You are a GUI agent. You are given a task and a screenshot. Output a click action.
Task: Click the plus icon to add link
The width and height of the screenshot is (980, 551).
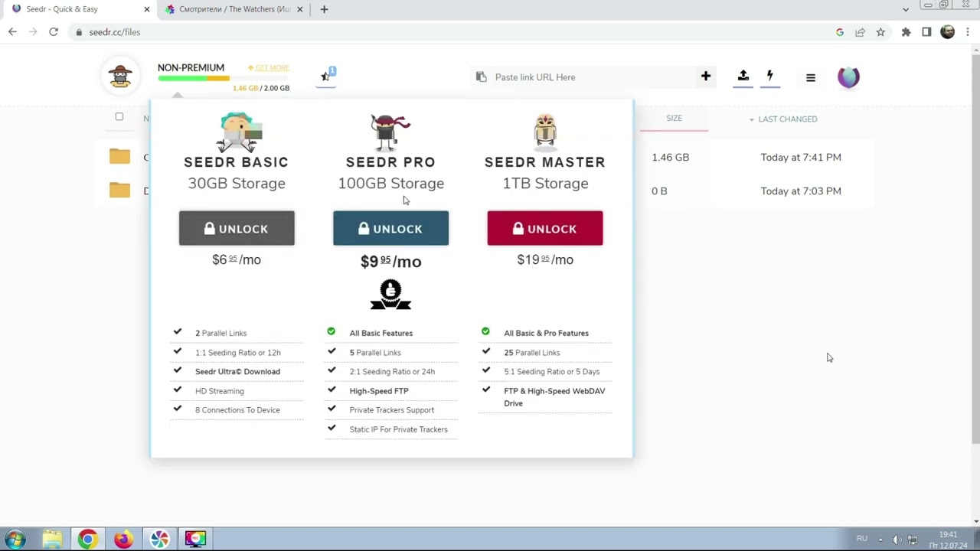tap(706, 77)
